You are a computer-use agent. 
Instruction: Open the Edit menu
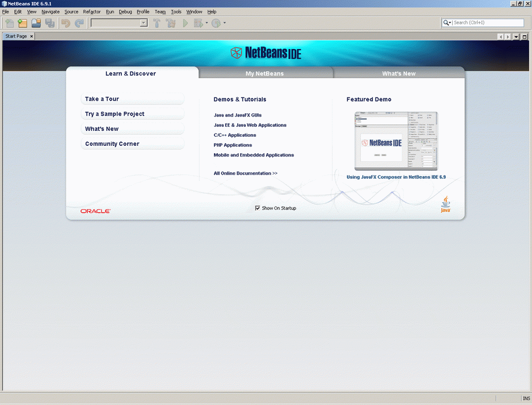pos(18,12)
